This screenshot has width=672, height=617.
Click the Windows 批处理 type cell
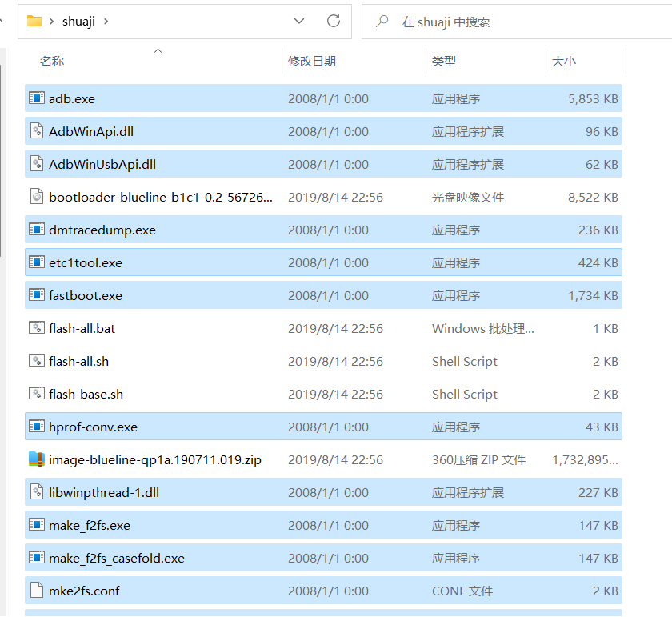point(483,328)
